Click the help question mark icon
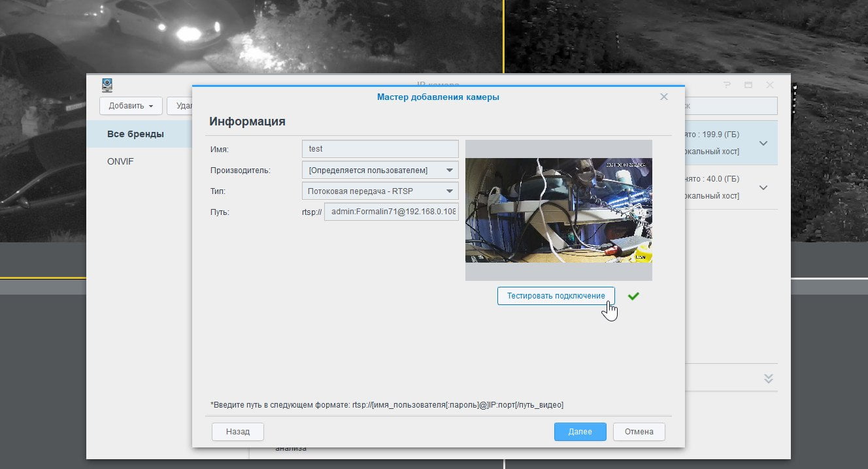868x469 pixels. [x=727, y=86]
